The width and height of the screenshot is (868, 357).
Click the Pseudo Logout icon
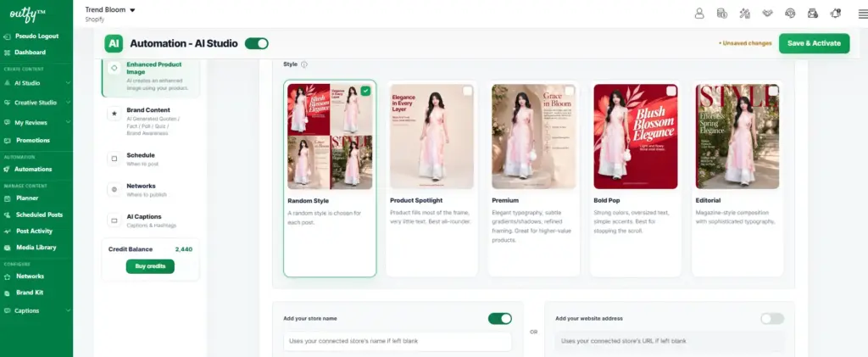click(7, 36)
